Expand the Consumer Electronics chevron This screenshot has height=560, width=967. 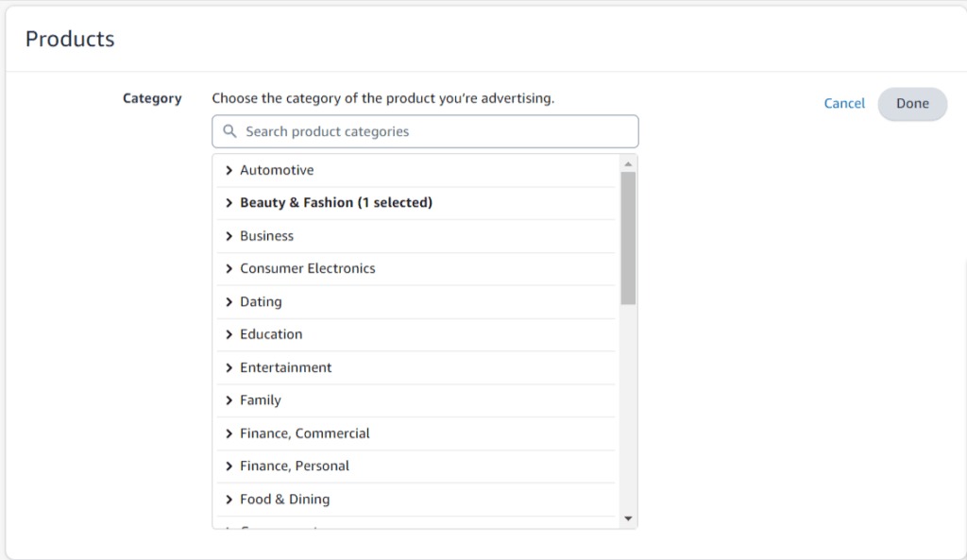click(x=229, y=269)
